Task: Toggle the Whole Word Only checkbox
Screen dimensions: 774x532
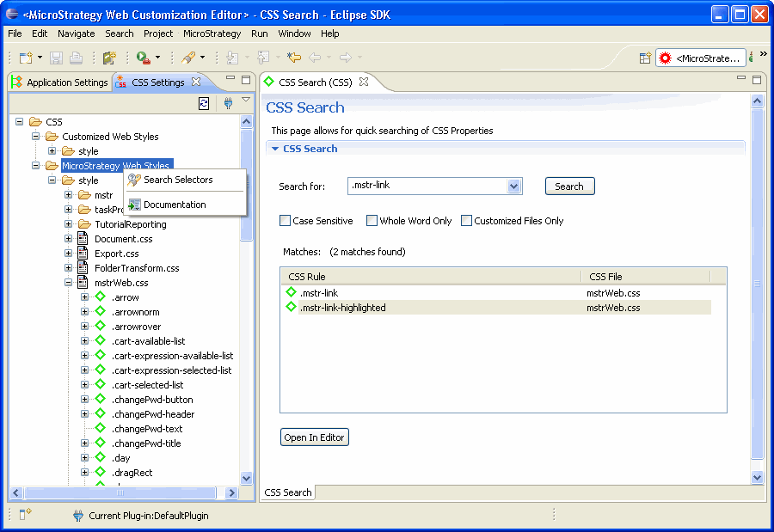Action: click(x=372, y=221)
